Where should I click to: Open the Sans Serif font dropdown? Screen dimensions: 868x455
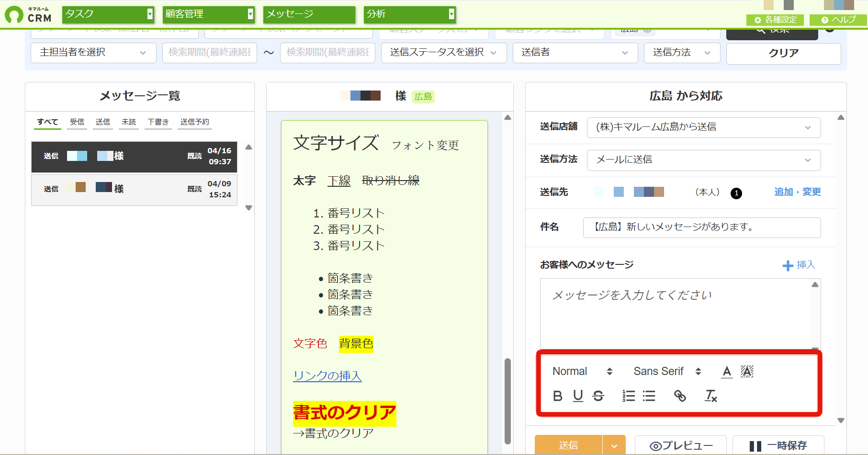[667, 371]
